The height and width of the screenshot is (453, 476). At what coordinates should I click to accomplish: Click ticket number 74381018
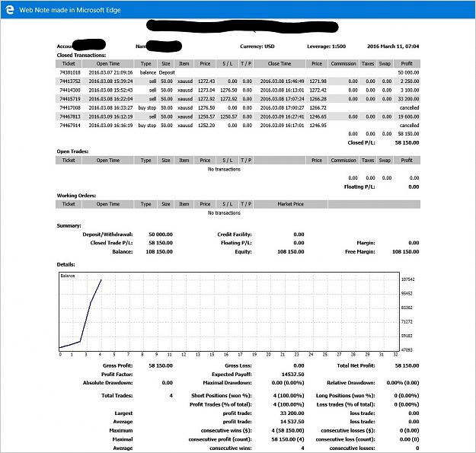(x=70, y=72)
